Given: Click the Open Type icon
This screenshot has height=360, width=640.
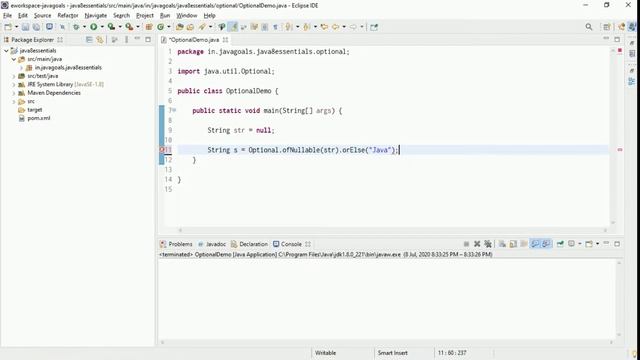Looking at the screenshot, I should [x=179, y=27].
